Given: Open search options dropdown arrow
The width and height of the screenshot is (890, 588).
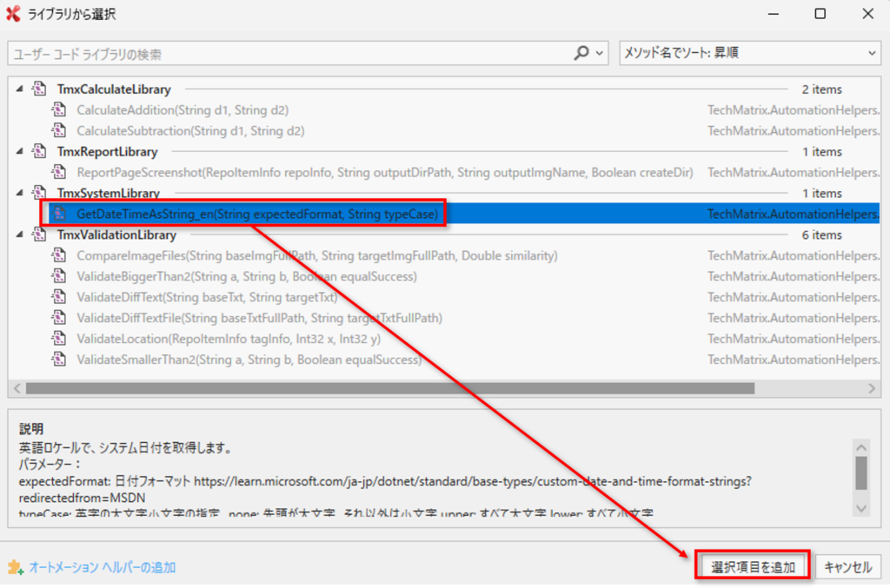Looking at the screenshot, I should click(599, 53).
